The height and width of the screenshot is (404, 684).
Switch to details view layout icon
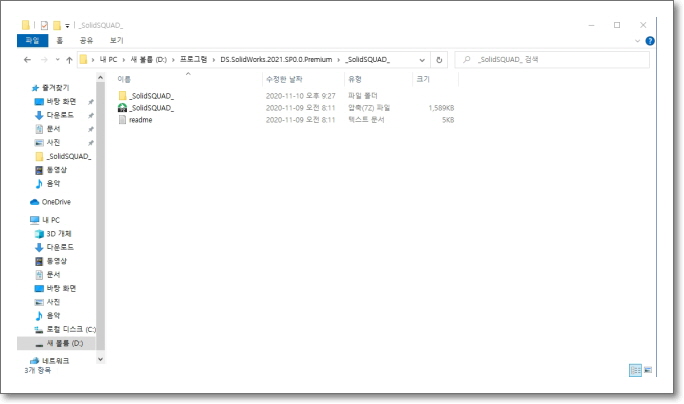(635, 370)
